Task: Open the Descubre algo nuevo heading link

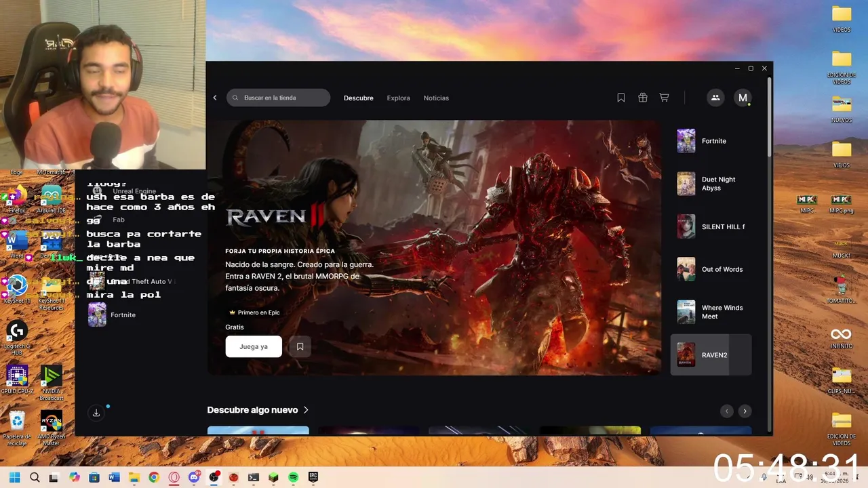Action: 252,410
